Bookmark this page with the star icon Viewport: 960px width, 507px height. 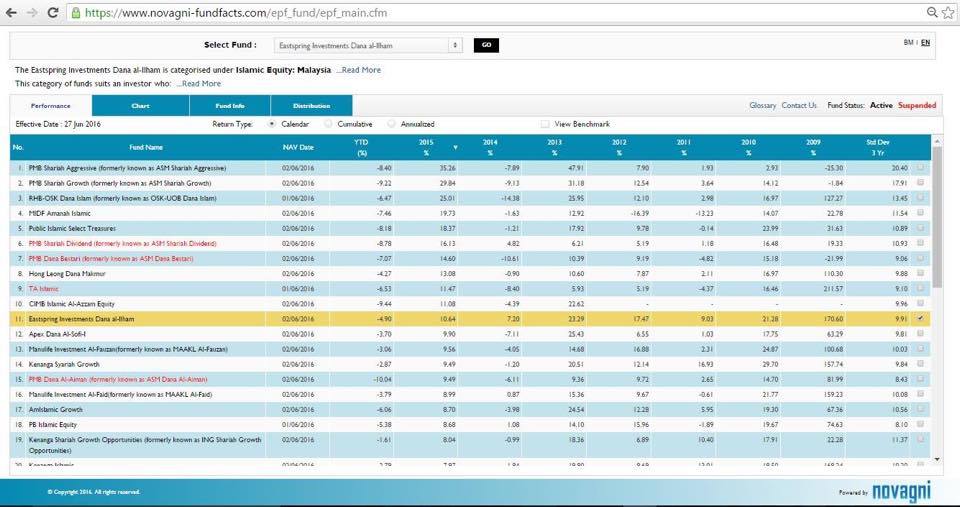[949, 13]
